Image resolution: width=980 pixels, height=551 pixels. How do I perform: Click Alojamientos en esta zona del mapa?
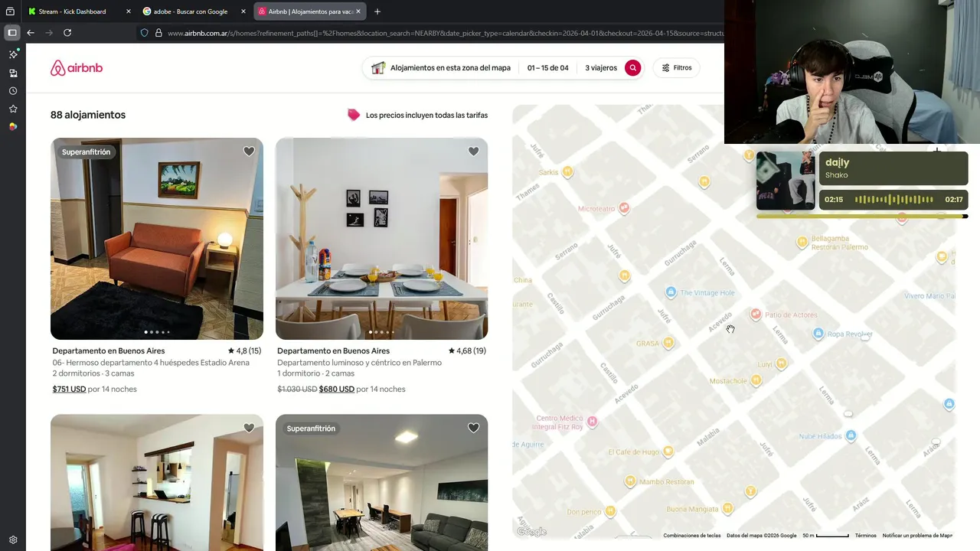coord(450,68)
